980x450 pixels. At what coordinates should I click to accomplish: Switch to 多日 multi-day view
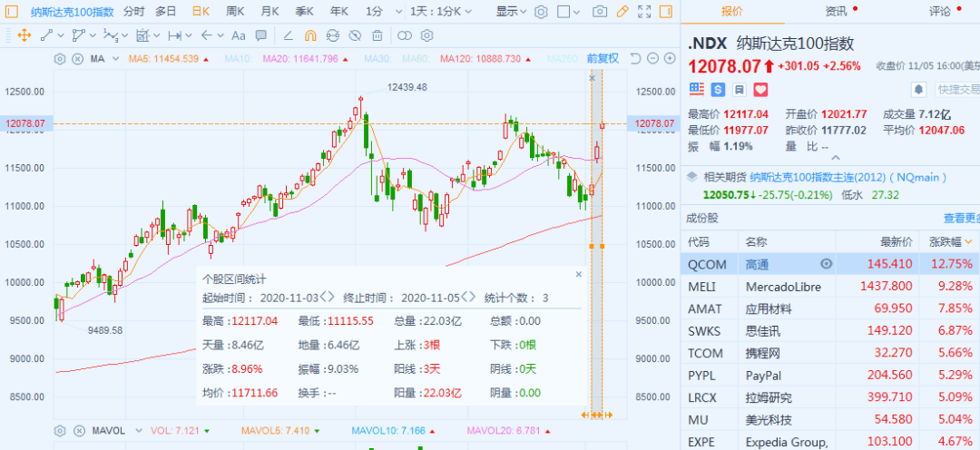(x=166, y=11)
